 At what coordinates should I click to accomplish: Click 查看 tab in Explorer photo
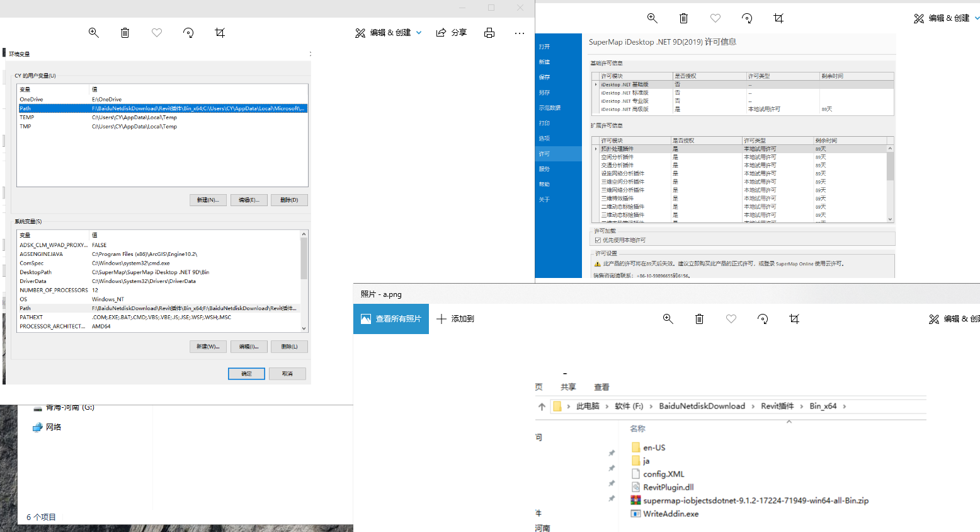click(x=601, y=387)
